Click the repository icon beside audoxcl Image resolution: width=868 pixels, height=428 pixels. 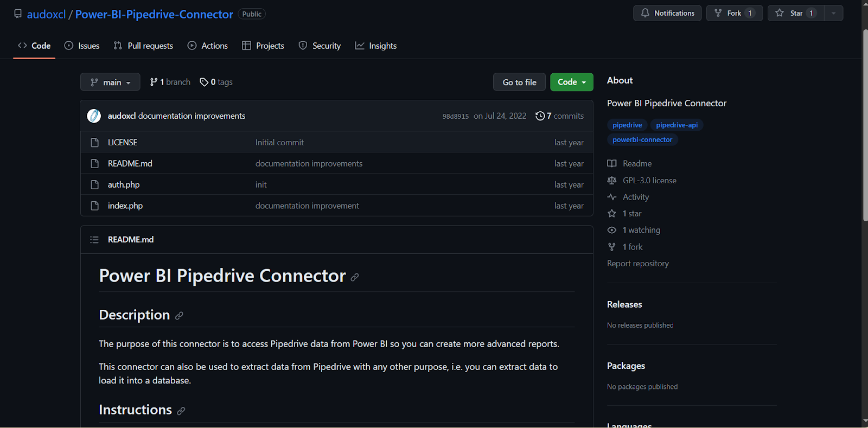[x=18, y=14]
